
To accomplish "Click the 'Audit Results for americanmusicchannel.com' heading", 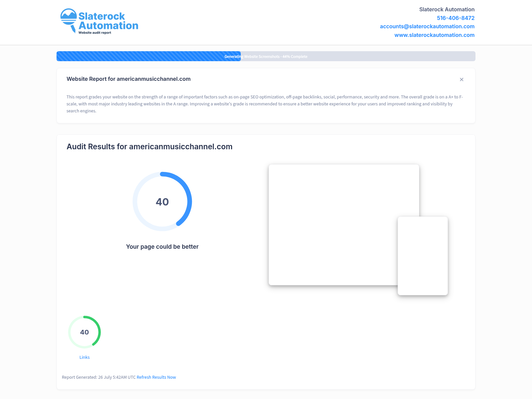I will (x=150, y=147).
